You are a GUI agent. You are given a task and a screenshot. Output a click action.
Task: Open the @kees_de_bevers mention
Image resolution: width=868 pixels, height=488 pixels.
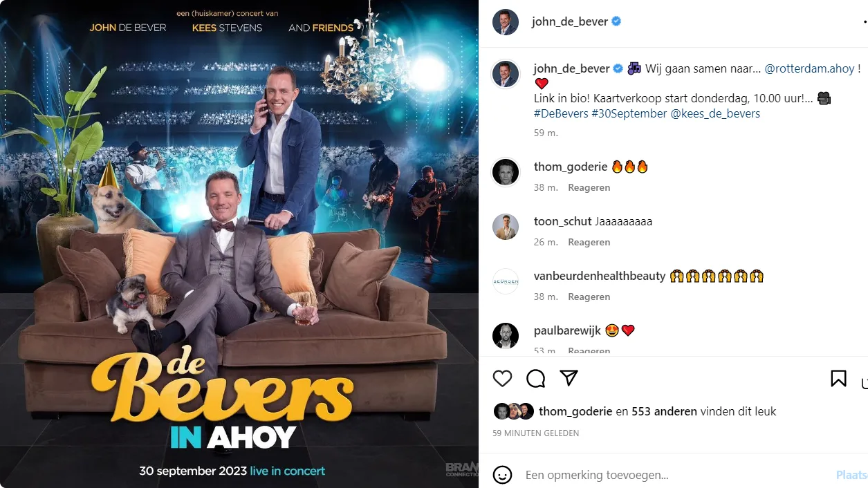[715, 113]
